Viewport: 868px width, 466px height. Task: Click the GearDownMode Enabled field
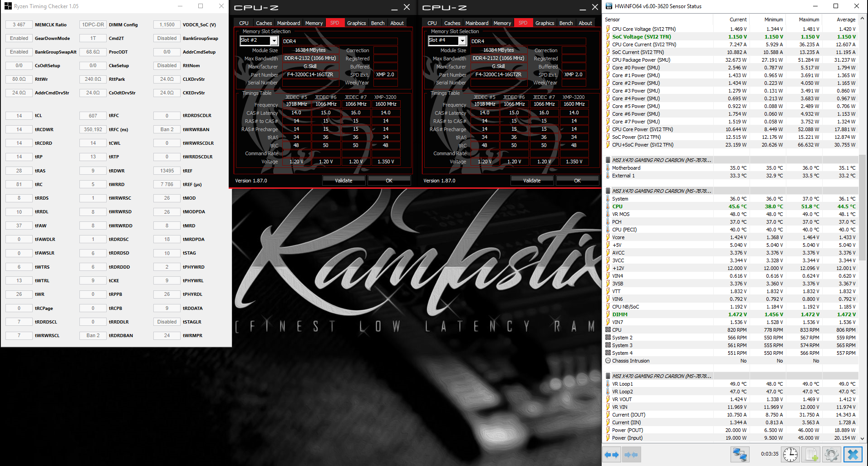tap(19, 39)
